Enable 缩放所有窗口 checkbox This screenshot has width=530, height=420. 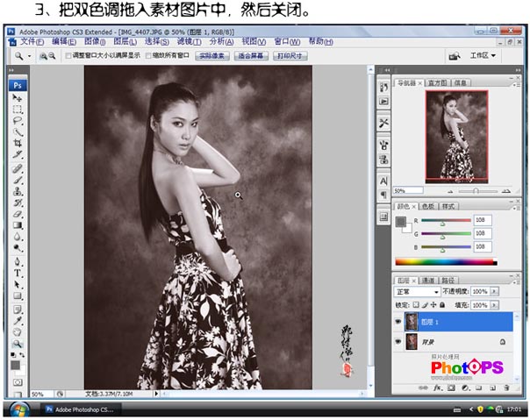148,55
